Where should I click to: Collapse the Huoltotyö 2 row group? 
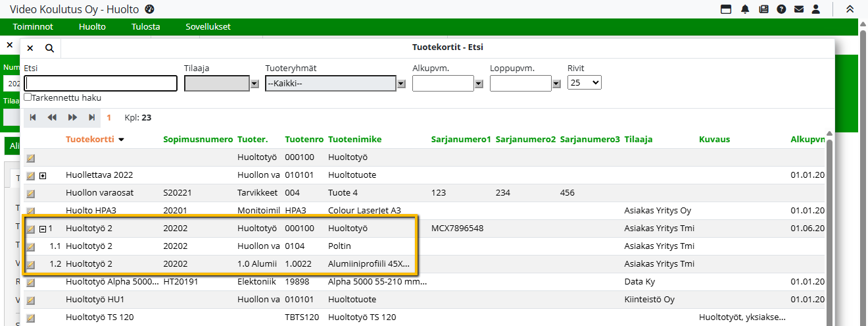pyautogui.click(x=43, y=229)
